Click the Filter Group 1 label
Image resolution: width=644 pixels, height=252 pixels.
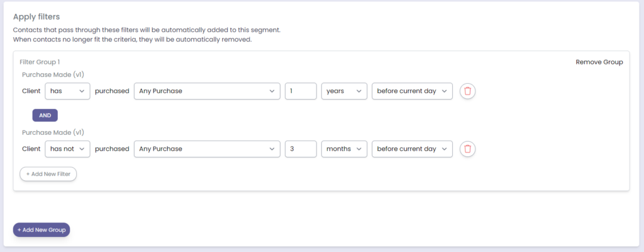[40, 62]
